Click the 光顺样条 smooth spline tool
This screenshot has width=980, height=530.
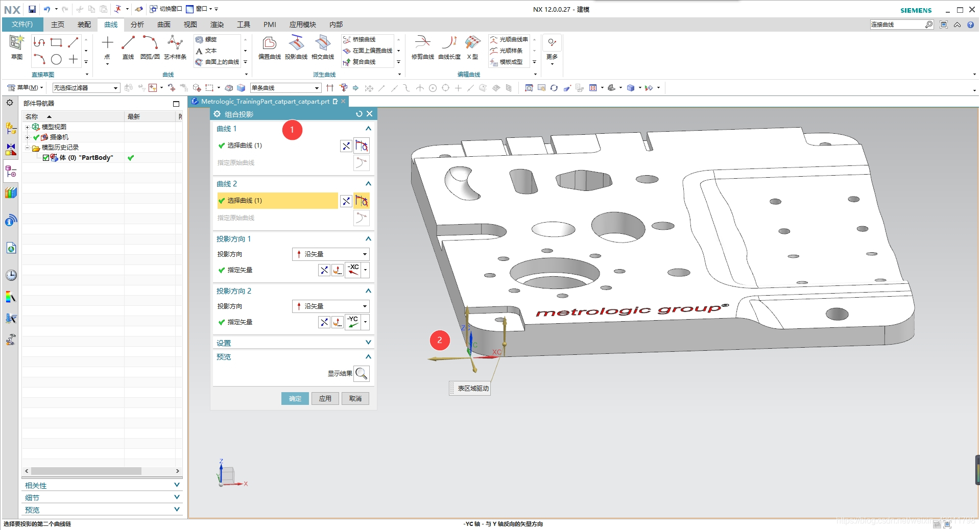tap(506, 51)
